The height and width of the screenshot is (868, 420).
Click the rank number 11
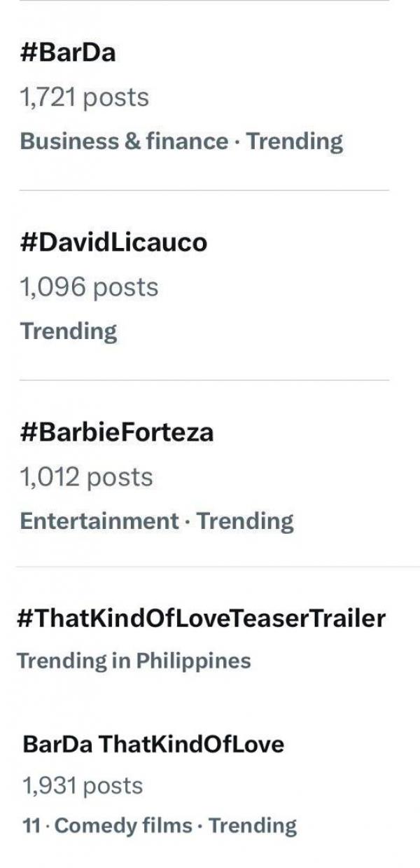click(x=31, y=826)
